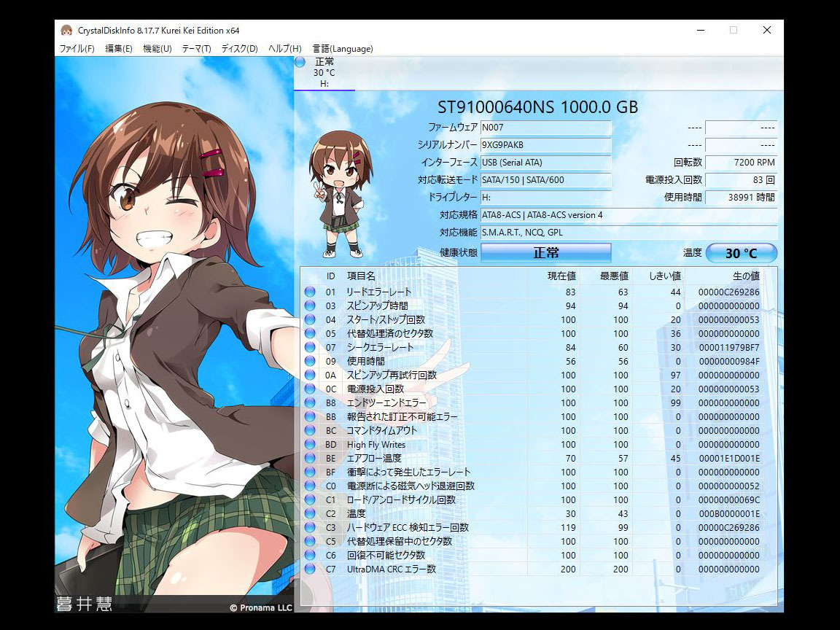Viewport: 840px width, 630px height.
Task: Click the 生の値 column header
Action: [x=746, y=276]
